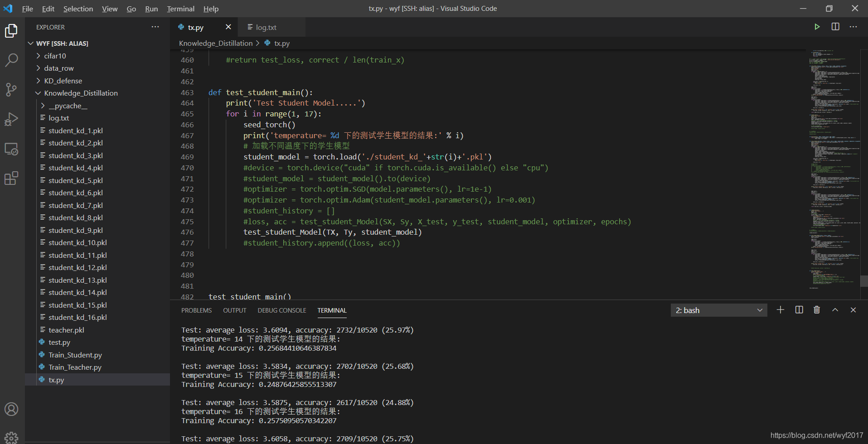Close the terminal panel
This screenshot has height=444, width=868.
coord(853,310)
